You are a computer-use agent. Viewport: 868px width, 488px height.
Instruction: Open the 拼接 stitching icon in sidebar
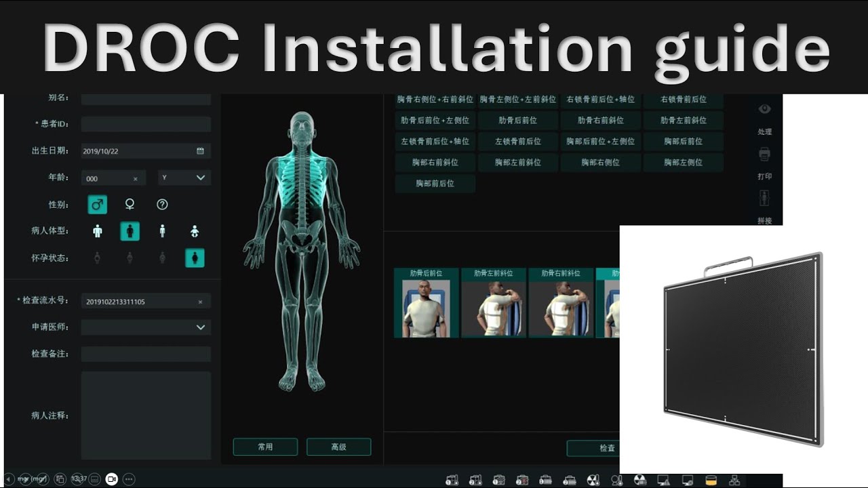pyautogui.click(x=764, y=199)
